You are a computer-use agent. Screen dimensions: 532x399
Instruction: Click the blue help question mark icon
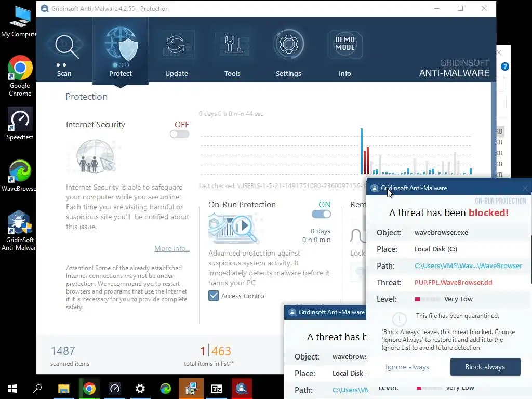click(505, 66)
